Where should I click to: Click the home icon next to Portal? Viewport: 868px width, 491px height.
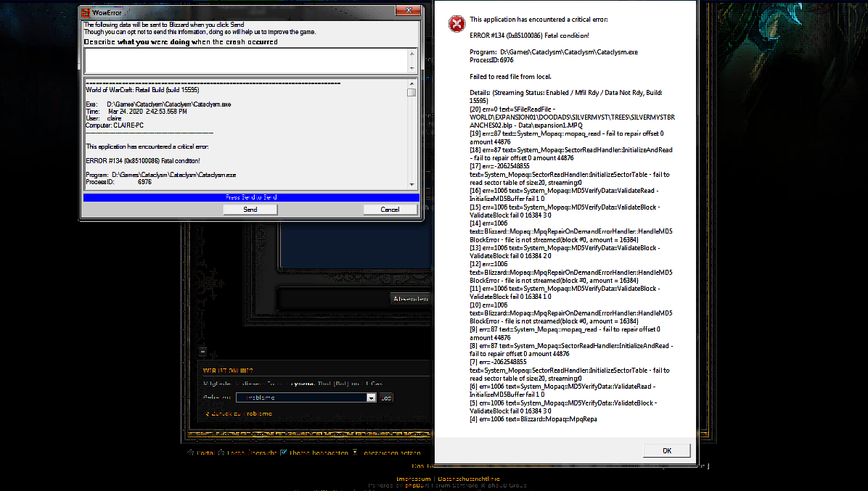pyautogui.click(x=190, y=453)
